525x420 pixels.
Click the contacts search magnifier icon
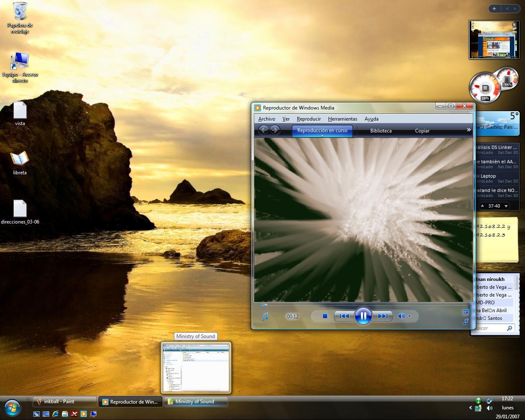[x=509, y=328]
